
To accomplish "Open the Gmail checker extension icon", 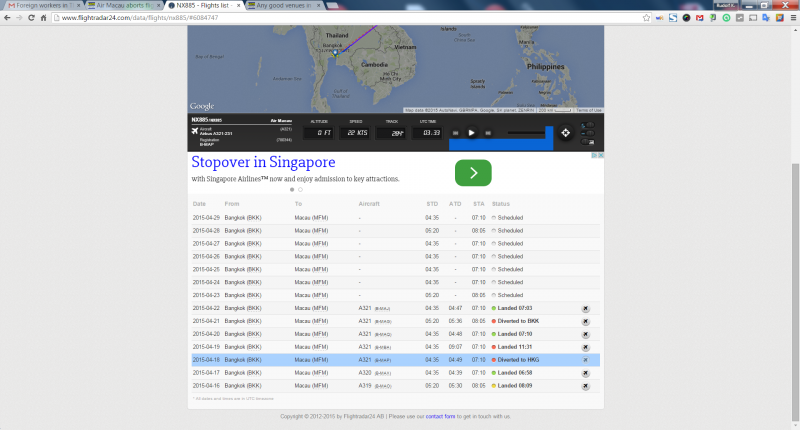I will point(699,18).
